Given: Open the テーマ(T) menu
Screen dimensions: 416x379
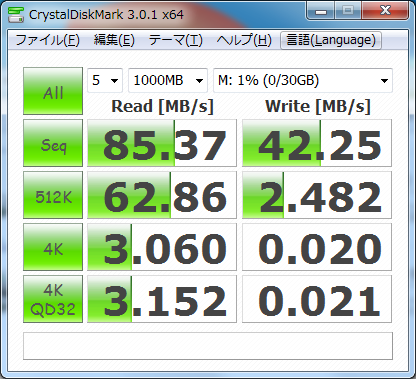Looking at the screenshot, I should click(x=175, y=40).
